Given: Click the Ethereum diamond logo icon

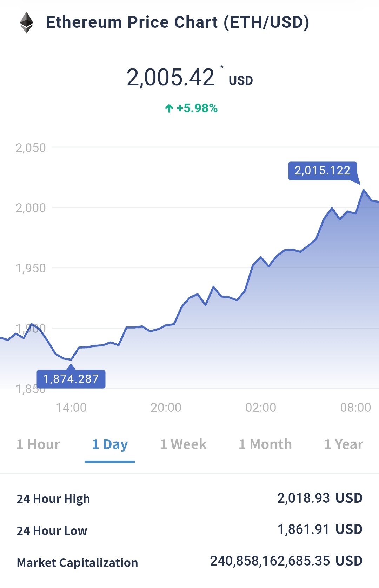Looking at the screenshot, I should point(26,23).
